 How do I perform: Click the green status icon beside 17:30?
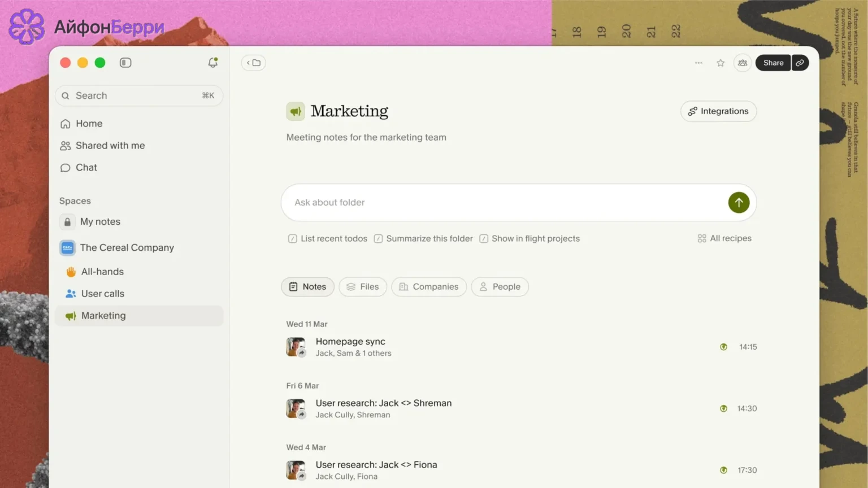pos(723,470)
